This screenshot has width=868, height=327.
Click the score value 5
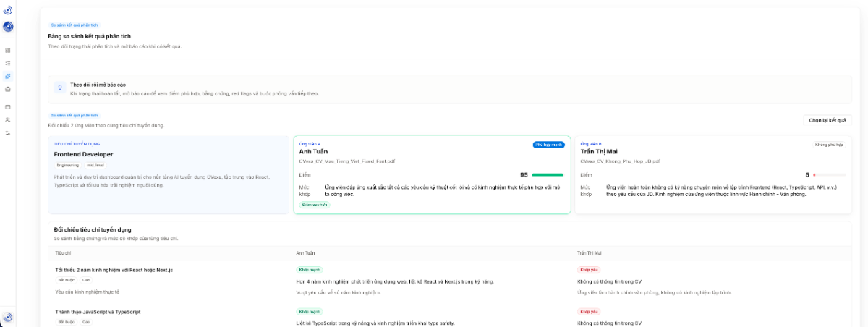(x=807, y=174)
